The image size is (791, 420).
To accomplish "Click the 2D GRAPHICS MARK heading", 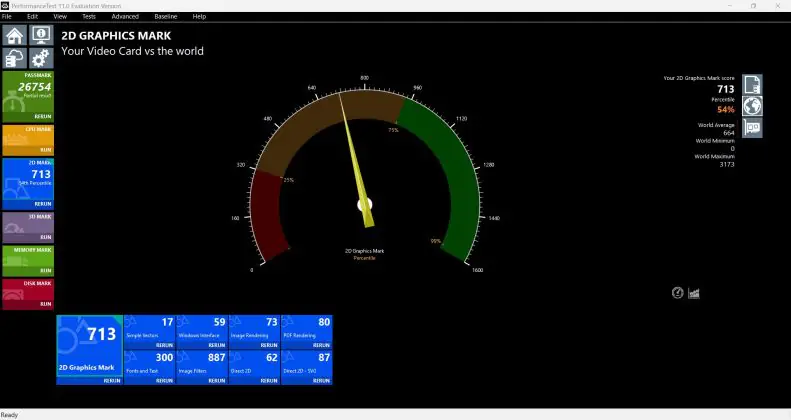I will [x=116, y=36].
